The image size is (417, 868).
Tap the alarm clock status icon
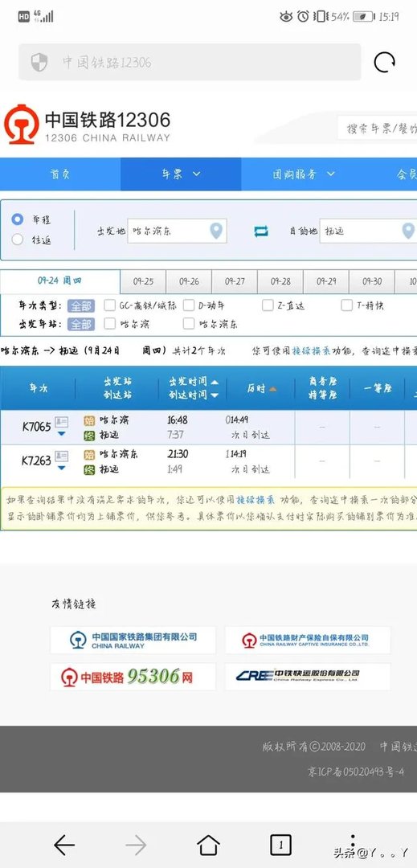pos(303,17)
